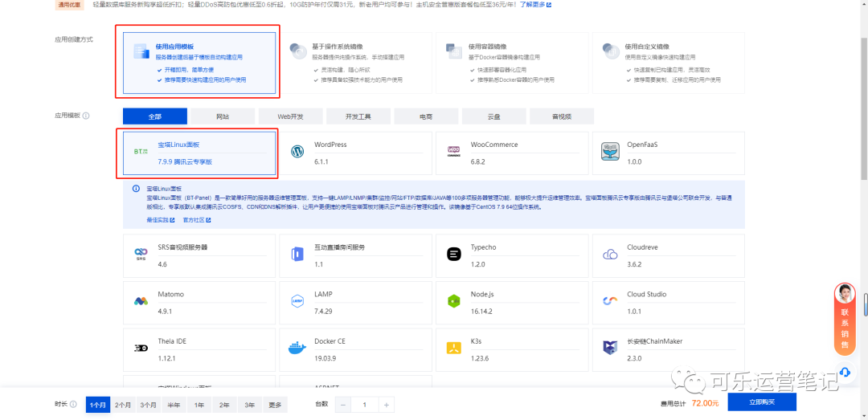Image resolution: width=868 pixels, height=420 pixels.
Task: Click the OpenFaaS whale icon
Action: pyautogui.click(x=611, y=151)
